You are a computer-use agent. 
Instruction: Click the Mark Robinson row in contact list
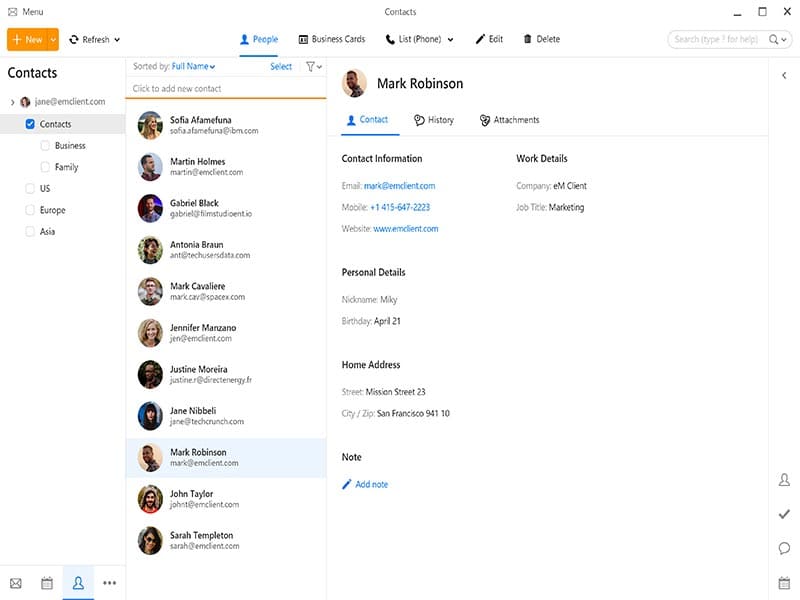[226, 457]
